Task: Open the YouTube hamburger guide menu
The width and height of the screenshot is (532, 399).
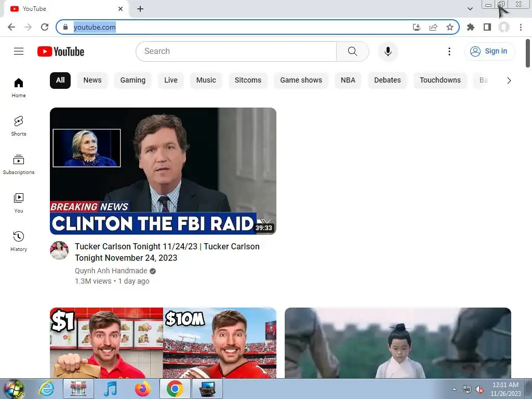Action: click(x=19, y=51)
